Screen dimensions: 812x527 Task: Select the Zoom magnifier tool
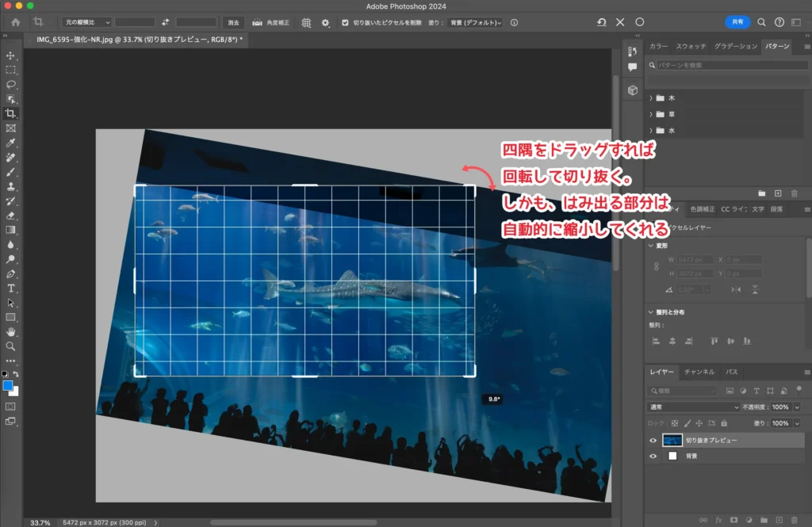[11, 346]
